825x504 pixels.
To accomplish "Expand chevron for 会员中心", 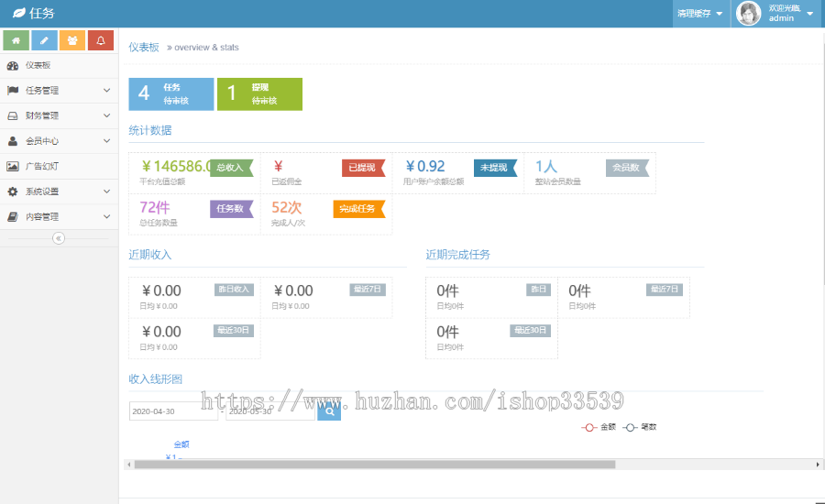I will pos(107,141).
